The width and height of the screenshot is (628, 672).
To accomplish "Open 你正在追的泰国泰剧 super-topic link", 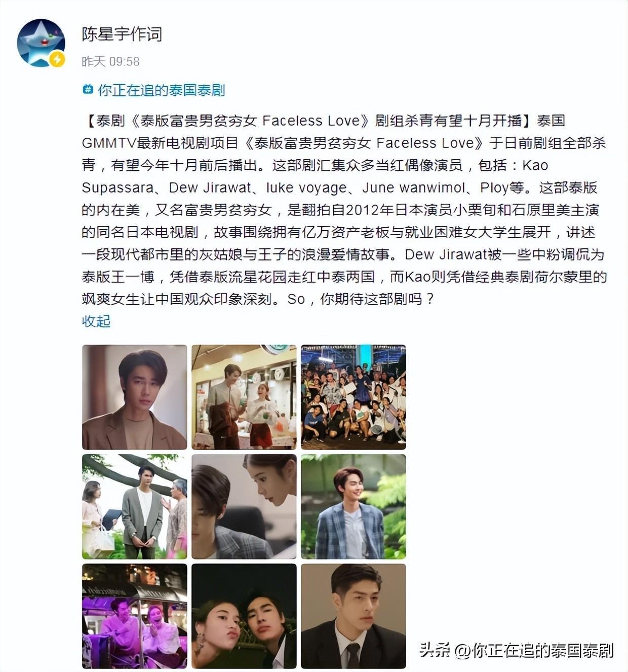I will (x=162, y=90).
